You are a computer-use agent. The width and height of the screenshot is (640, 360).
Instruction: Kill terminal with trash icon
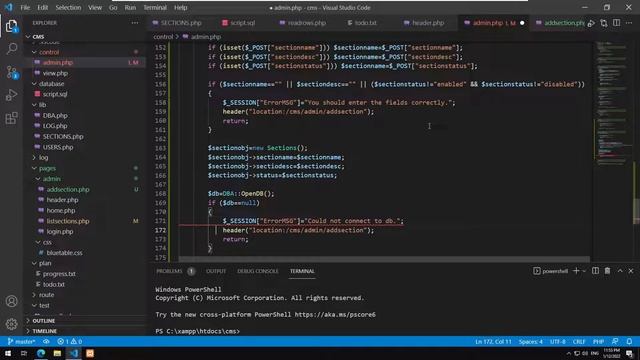(607, 271)
